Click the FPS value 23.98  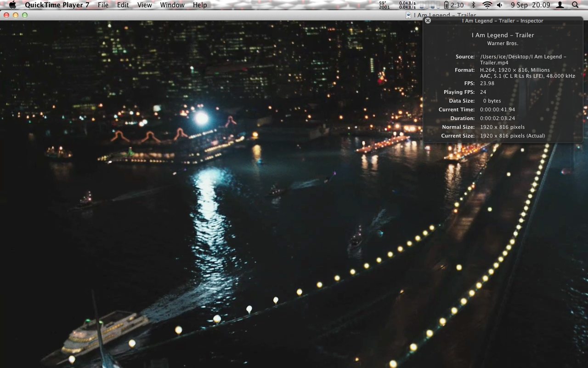(487, 83)
